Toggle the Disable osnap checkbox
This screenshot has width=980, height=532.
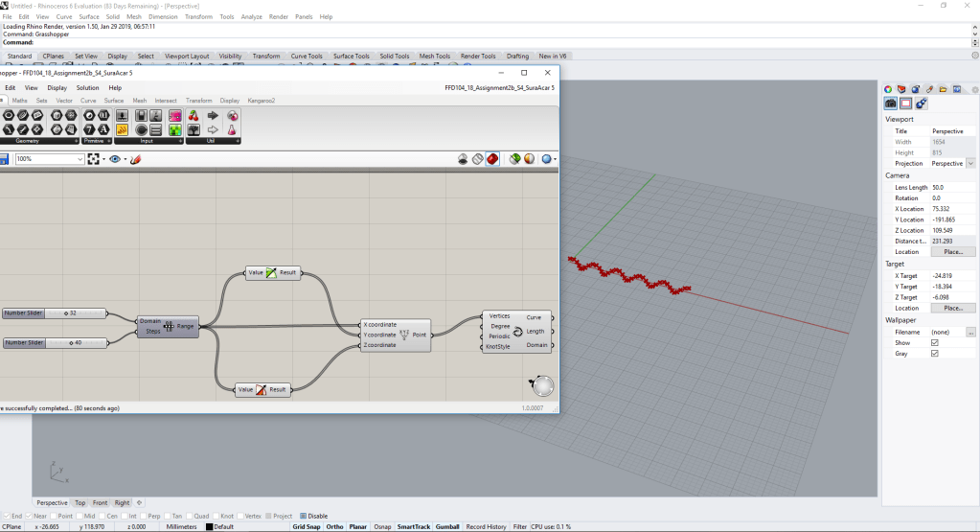(304, 516)
